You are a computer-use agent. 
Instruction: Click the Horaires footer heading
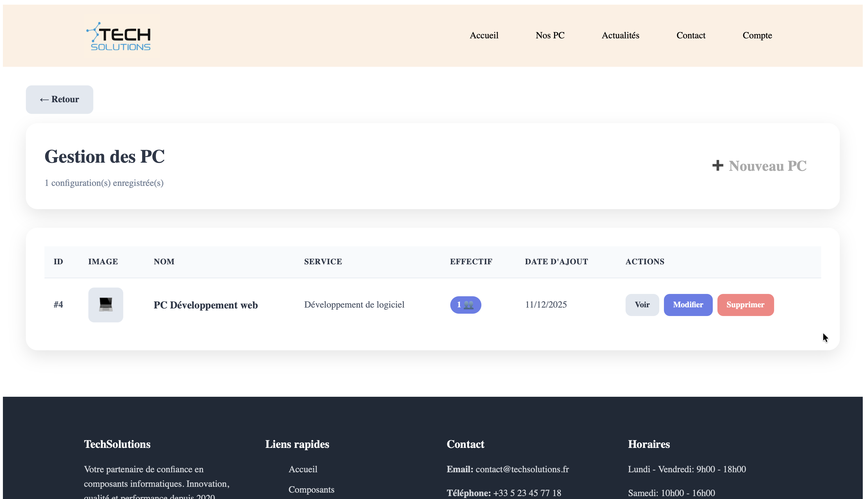[649, 444]
